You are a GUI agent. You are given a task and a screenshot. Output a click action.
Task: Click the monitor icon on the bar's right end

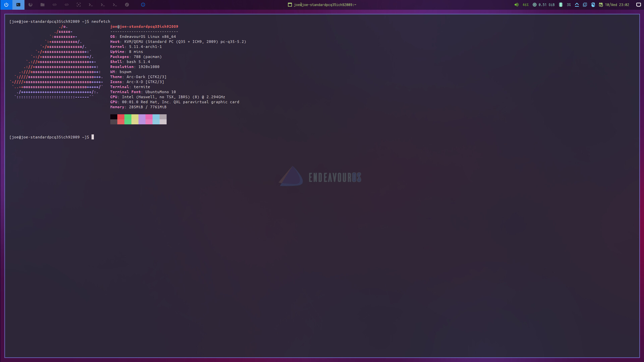click(x=639, y=5)
